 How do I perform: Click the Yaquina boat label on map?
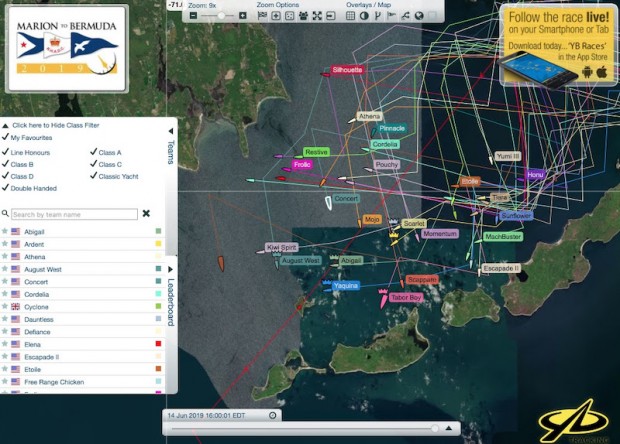(346, 285)
